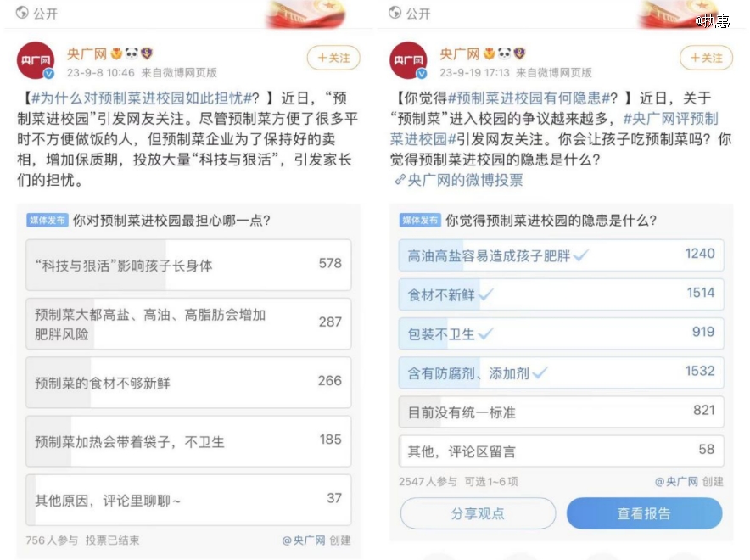Select unchecked option 目前没有统一标准
The height and width of the screenshot is (560, 750).
click(x=561, y=412)
